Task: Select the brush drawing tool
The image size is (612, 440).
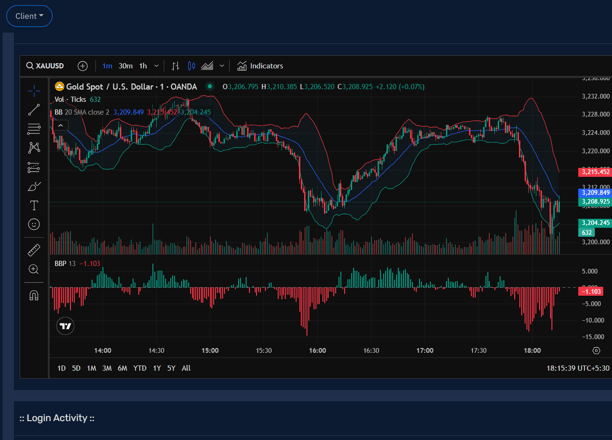Action: [34, 186]
